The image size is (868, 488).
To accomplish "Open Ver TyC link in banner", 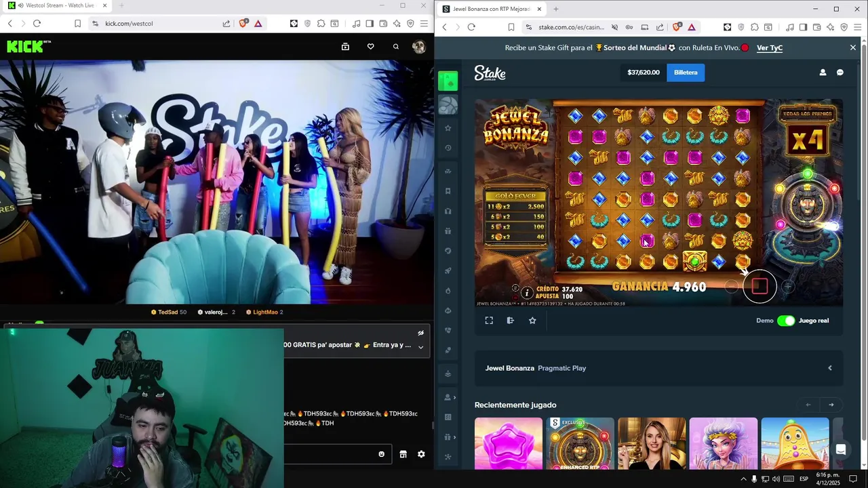I will (770, 47).
